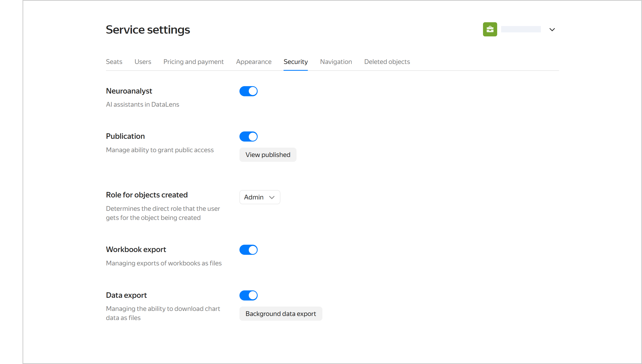Open Background data export
Viewport: 642px width, 364px height.
[281, 314]
